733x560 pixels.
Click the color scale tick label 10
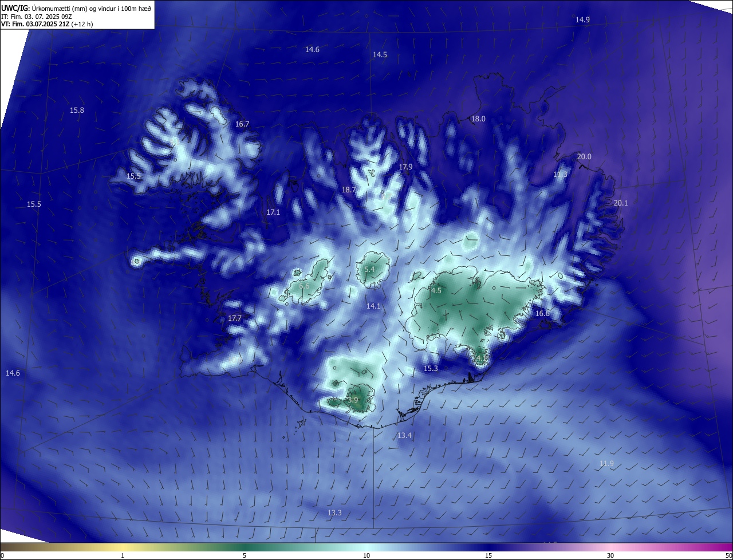click(366, 556)
